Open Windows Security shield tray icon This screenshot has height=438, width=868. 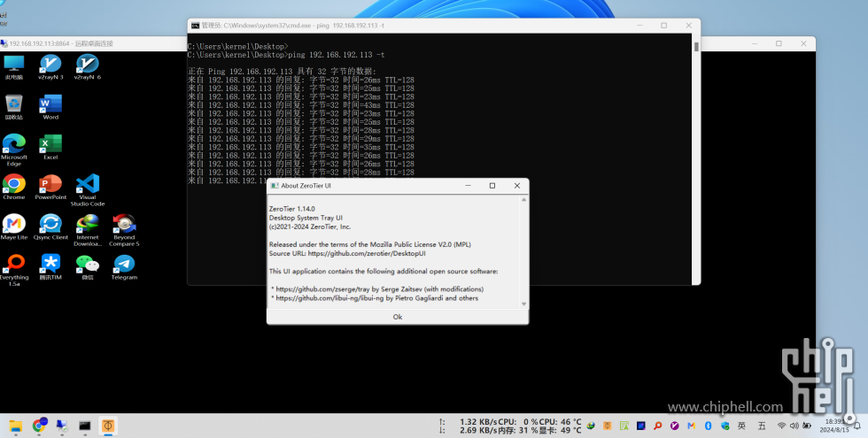pyautogui.click(x=725, y=426)
